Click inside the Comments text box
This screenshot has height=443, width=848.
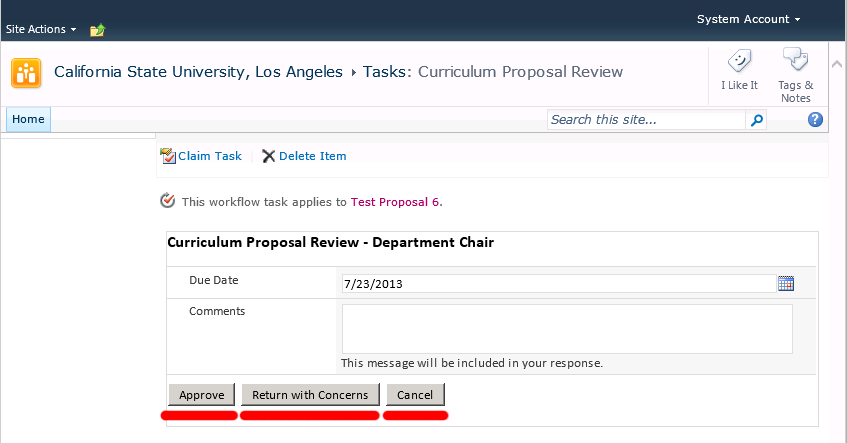coord(567,329)
